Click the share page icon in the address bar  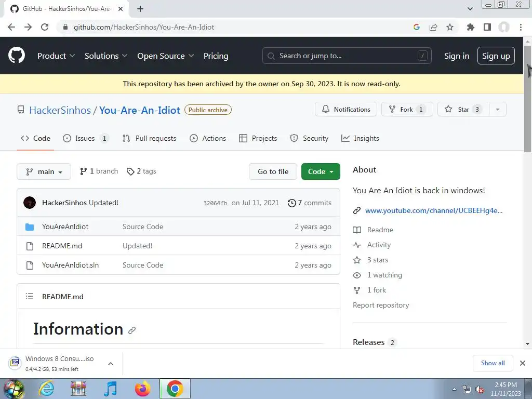coord(433,27)
